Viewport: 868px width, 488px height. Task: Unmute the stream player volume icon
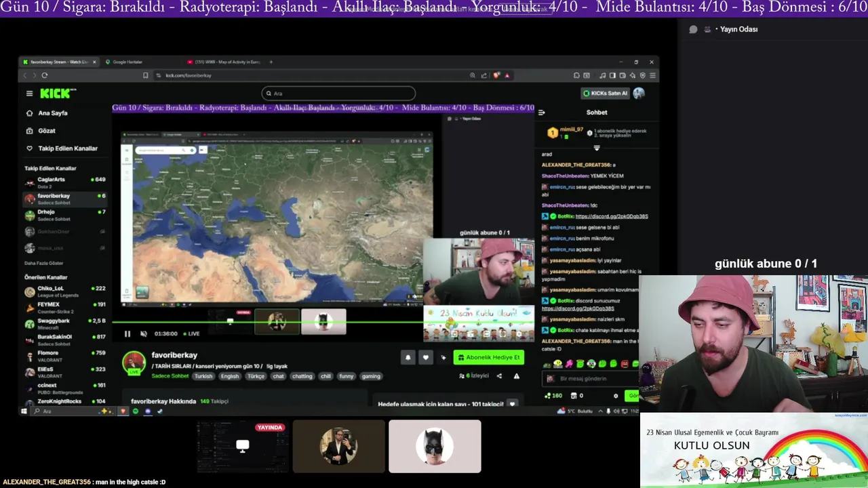(143, 333)
